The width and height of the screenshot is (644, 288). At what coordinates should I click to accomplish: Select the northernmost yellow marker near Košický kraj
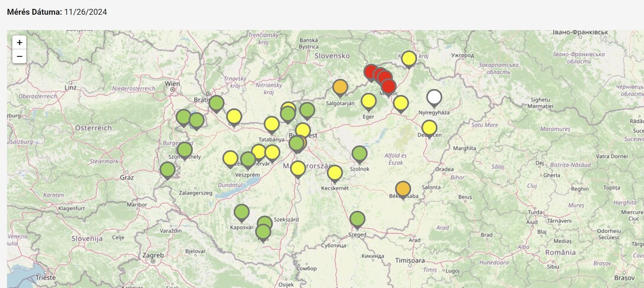pos(409,60)
